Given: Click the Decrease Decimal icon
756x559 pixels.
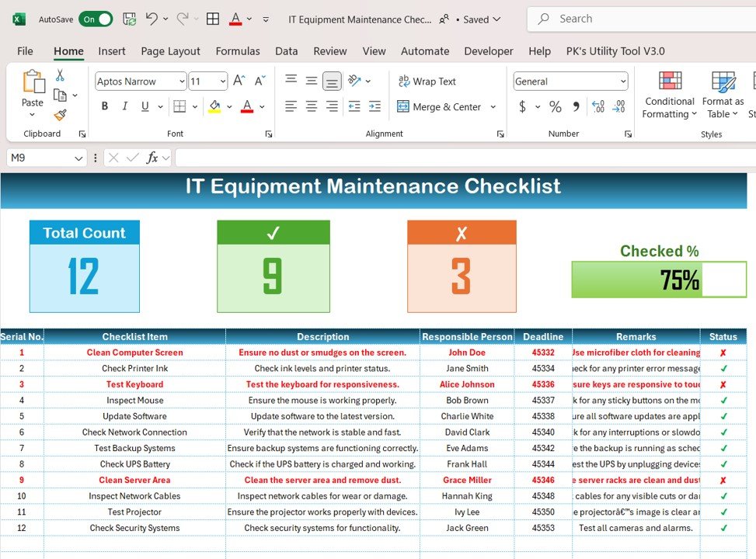Looking at the screenshot, I should coord(618,106).
